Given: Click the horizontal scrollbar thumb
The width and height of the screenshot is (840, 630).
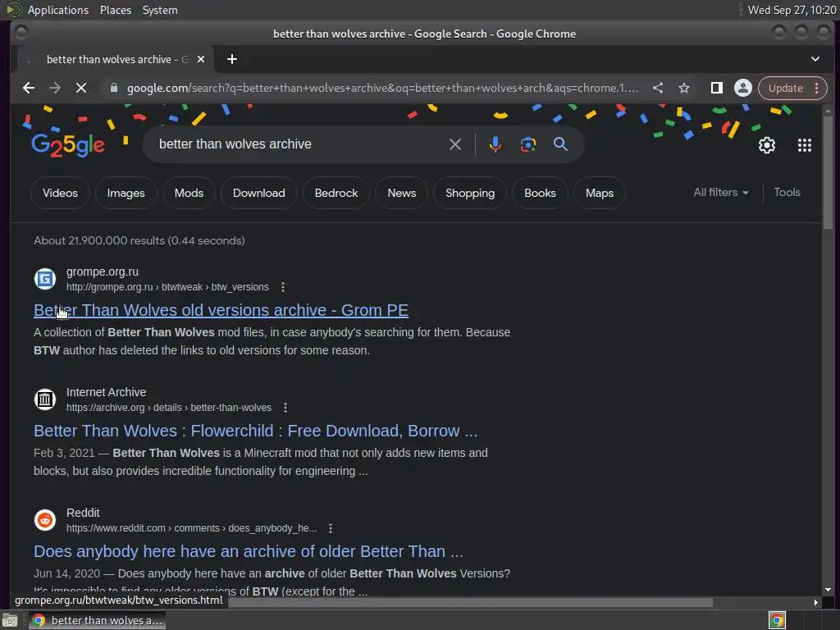Looking at the screenshot, I should (470, 602).
